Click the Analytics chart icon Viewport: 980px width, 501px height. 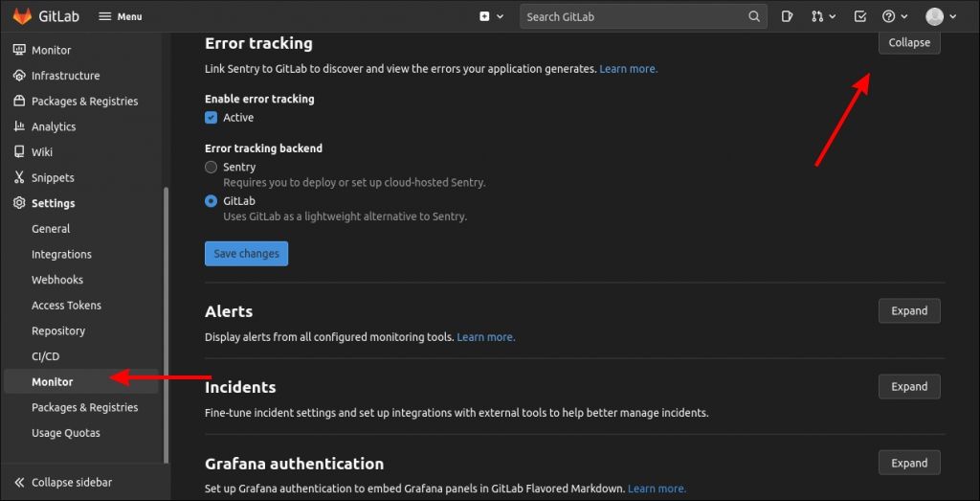[19, 126]
